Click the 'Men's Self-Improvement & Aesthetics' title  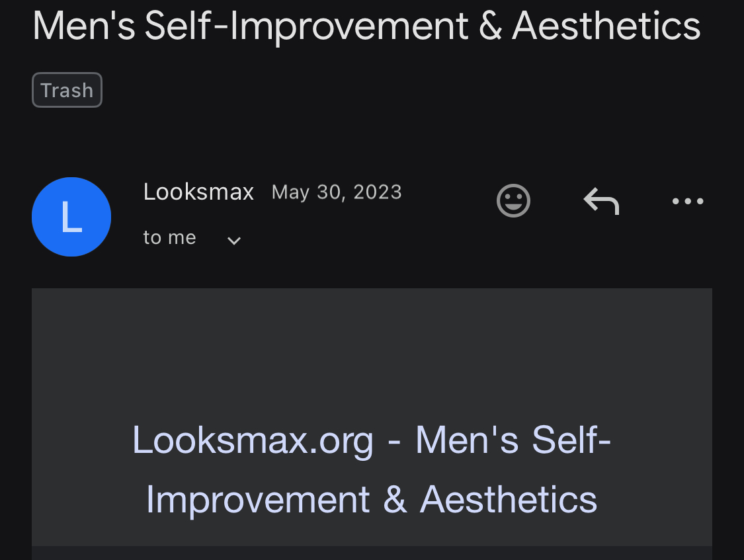[366, 26]
